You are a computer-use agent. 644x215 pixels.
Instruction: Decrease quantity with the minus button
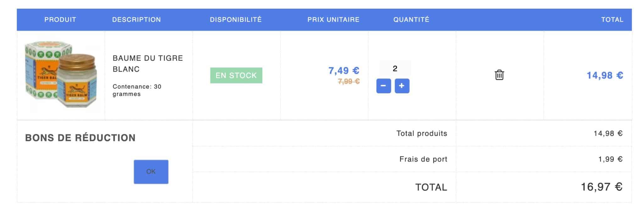click(383, 86)
